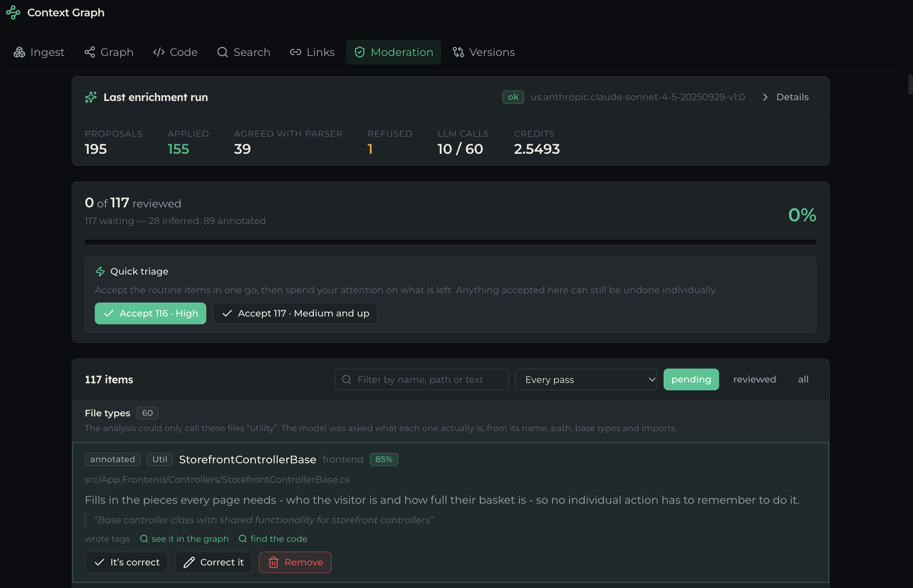Viewport: 913px width, 588px height.
Task: Open the Ingest tab
Action: coord(39,52)
